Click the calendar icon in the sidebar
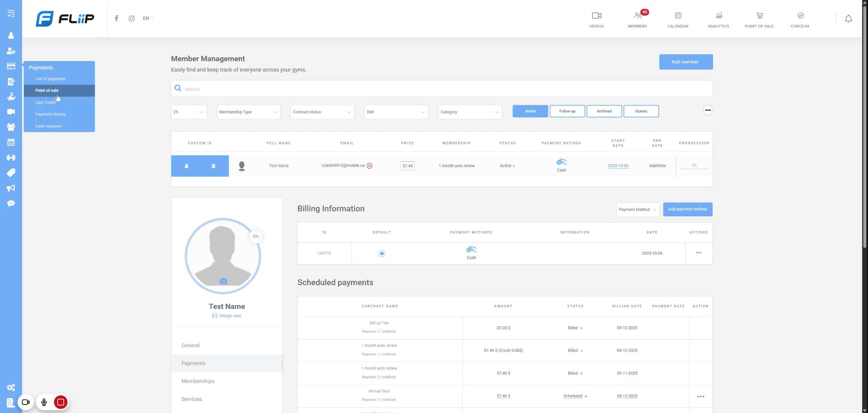The image size is (868, 413). click(11, 142)
